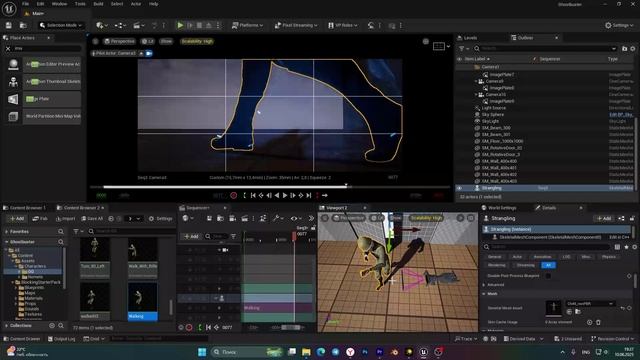Screen dimensions: 640x360
Task: Click the save icon in main toolbar
Action: [9, 25]
